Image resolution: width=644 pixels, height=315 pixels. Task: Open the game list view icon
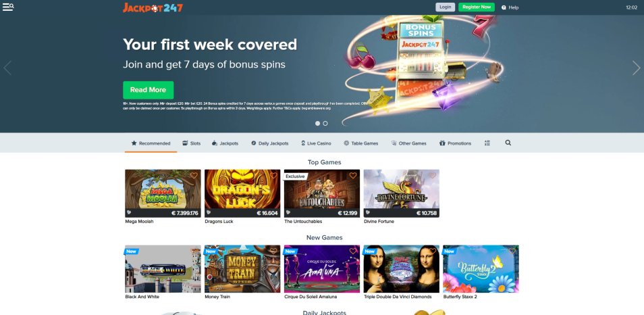click(487, 143)
